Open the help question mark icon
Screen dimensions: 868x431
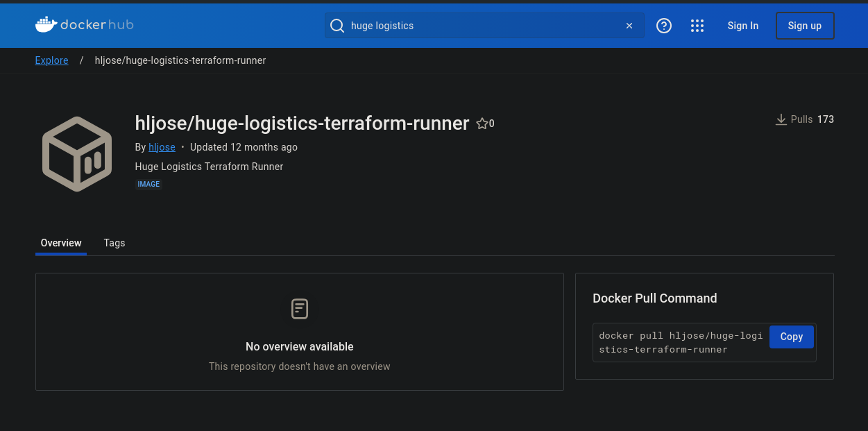click(x=664, y=26)
